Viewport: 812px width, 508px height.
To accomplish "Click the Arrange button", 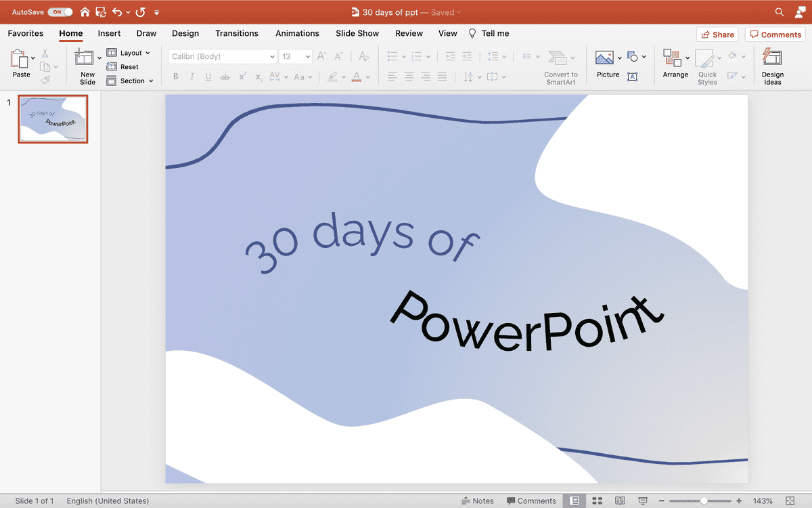I will pos(675,64).
